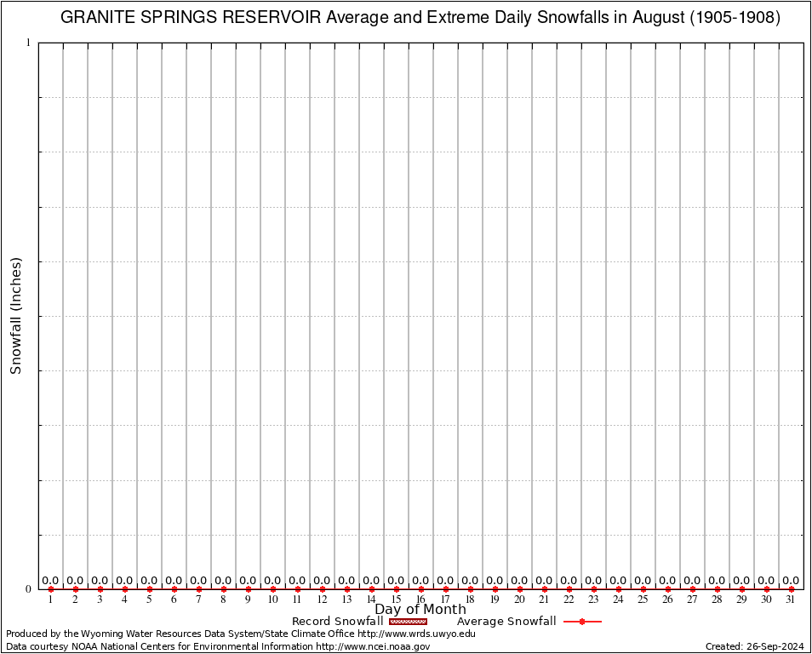Click the Snowfall (Inches) axis label

(x=15, y=316)
